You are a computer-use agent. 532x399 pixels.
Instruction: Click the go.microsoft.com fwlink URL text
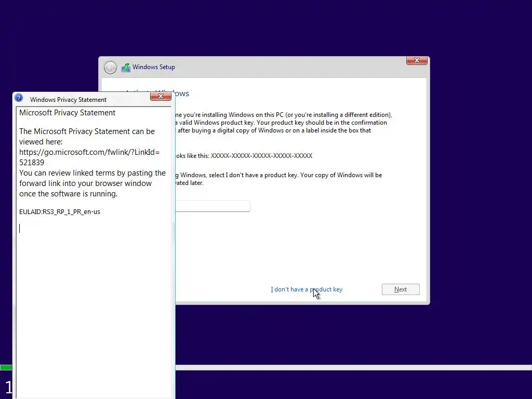coord(89,152)
